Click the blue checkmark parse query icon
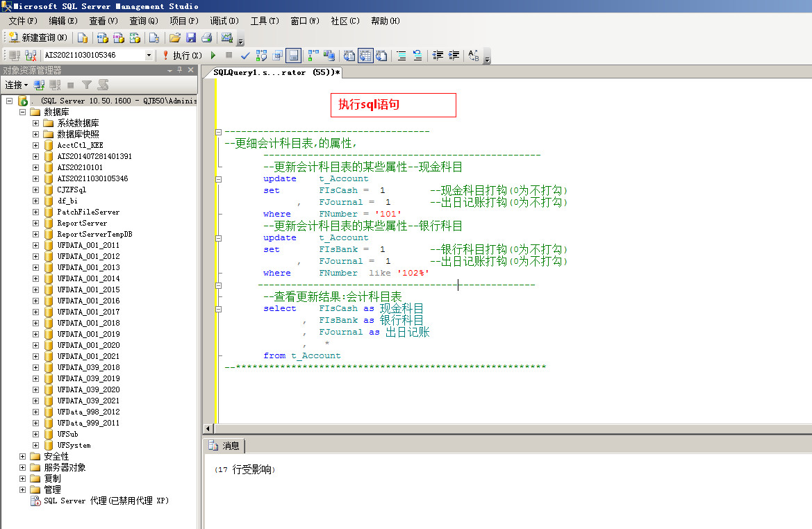Screen dimensions: 812x529 (x=245, y=56)
